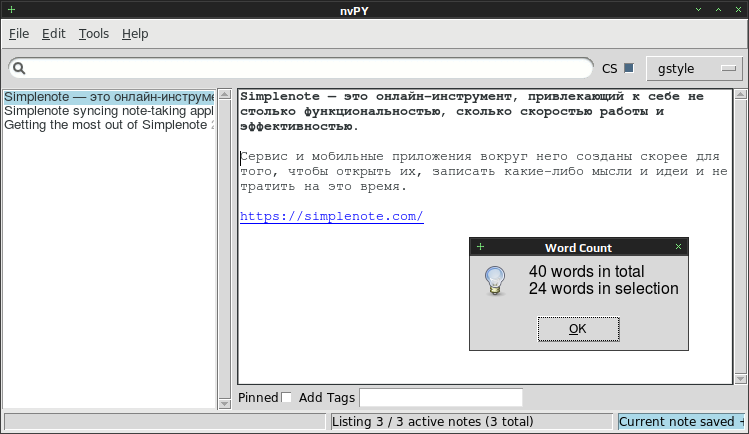The image size is (749, 434).
Task: Click the green plus icon in nvPY title bar
Action: [x=11, y=10]
